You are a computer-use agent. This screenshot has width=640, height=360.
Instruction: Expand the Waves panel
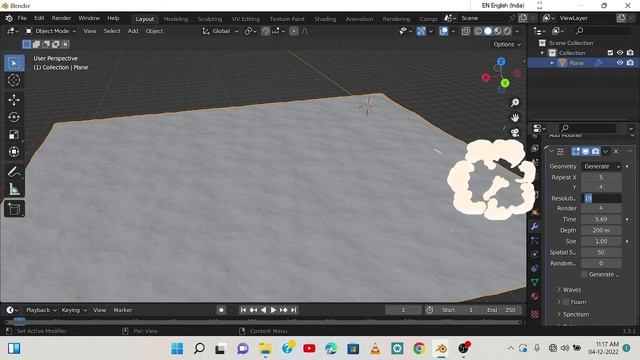(571, 290)
